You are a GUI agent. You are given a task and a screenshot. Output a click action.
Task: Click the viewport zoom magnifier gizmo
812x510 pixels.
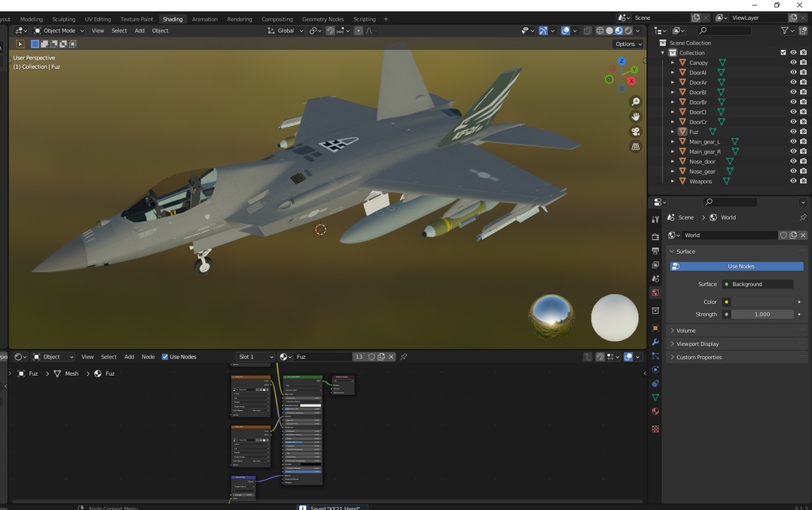pyautogui.click(x=635, y=102)
